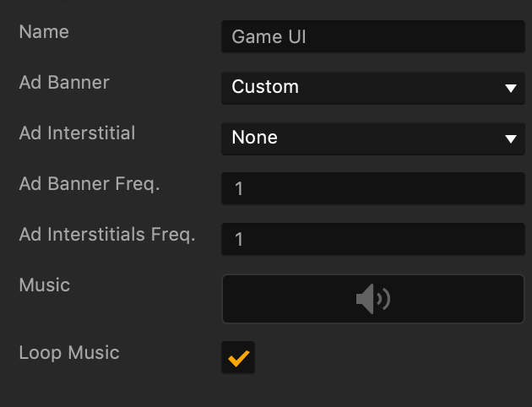The width and height of the screenshot is (532, 407).
Task: Click the Ad Interstitial label
Action: point(77,133)
